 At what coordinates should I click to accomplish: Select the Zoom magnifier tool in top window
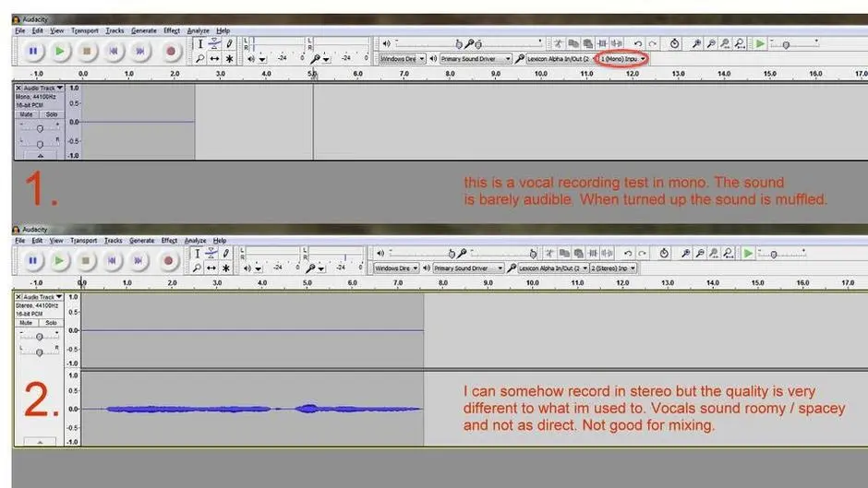point(199,58)
